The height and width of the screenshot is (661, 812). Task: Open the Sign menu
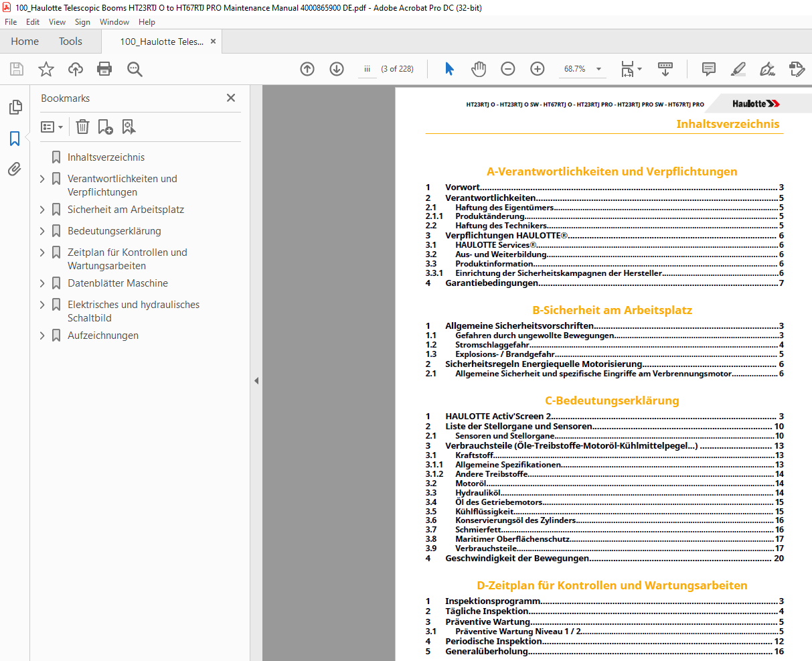[83, 22]
